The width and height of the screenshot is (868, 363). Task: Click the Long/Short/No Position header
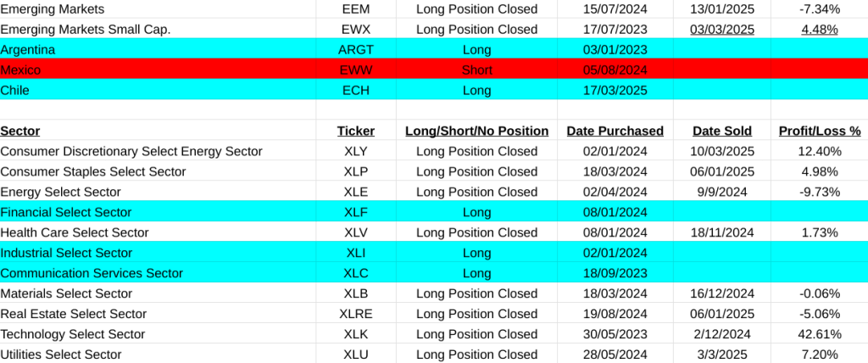click(476, 131)
